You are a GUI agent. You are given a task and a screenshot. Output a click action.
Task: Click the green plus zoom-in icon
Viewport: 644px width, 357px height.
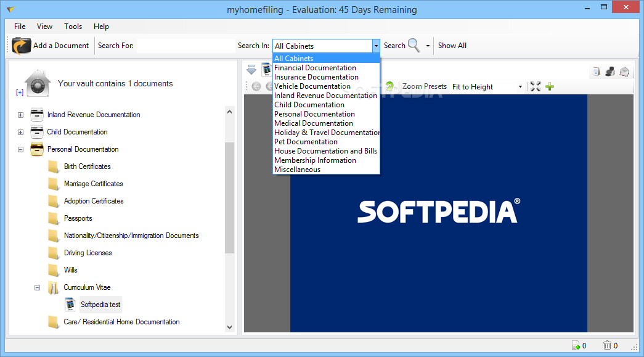550,86
